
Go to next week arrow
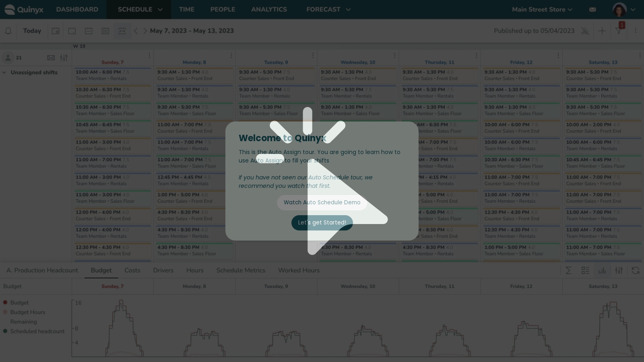pos(145,31)
